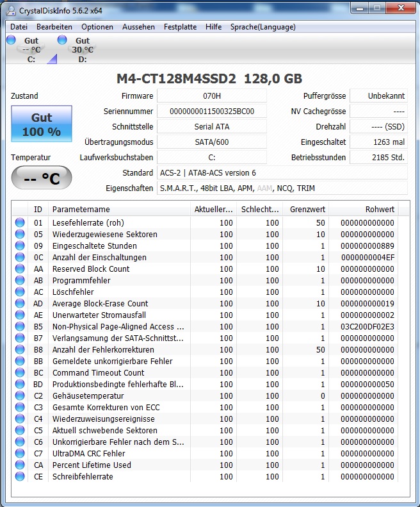
Task: Click the blue status orb for drive C:
Action: (11, 40)
